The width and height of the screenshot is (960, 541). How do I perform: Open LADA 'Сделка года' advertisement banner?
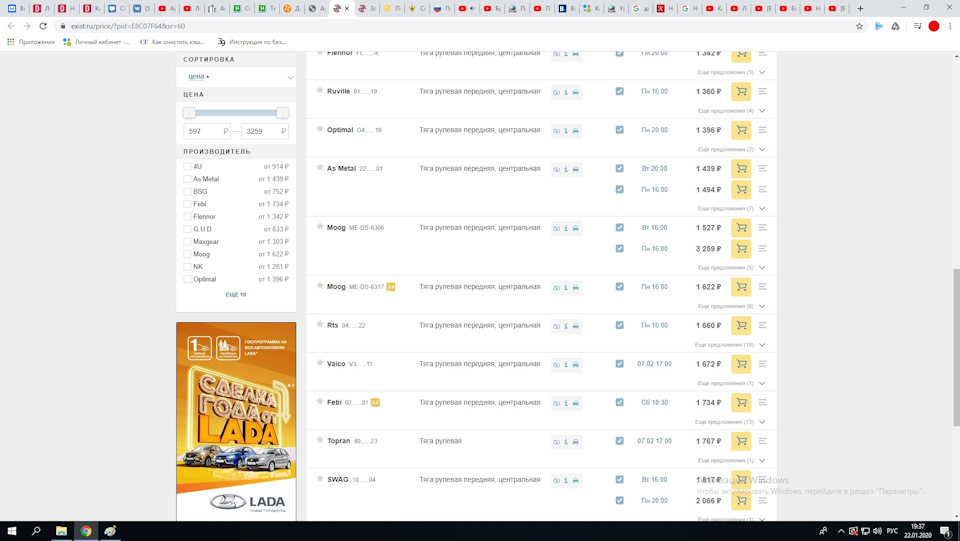pyautogui.click(x=236, y=422)
